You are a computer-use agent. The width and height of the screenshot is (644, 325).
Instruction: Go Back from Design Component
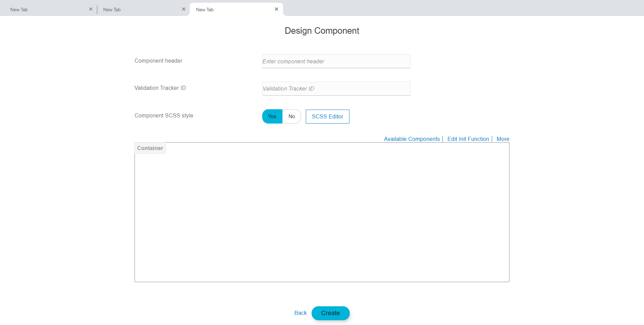[x=300, y=313]
